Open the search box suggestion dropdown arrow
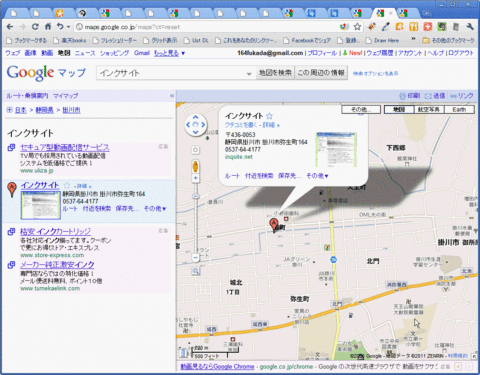The image size is (480, 375). click(249, 74)
